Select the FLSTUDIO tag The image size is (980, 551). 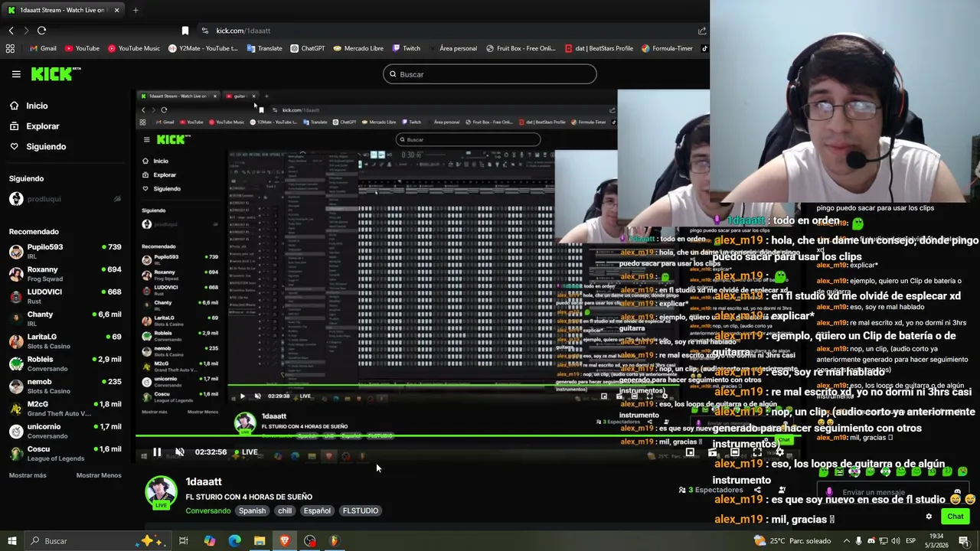tap(361, 510)
